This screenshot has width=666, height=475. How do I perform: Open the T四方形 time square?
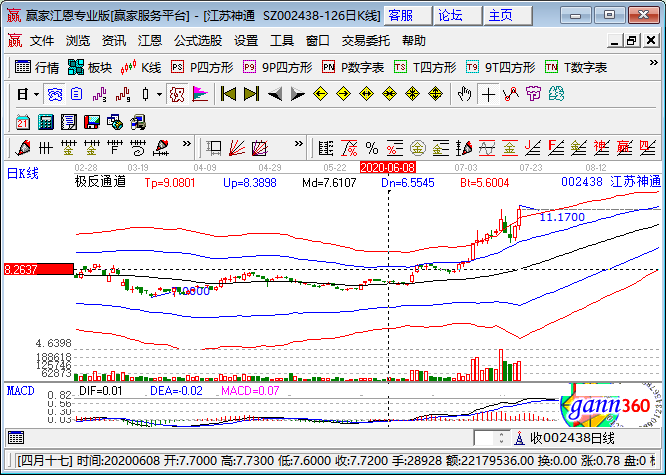click(425, 67)
